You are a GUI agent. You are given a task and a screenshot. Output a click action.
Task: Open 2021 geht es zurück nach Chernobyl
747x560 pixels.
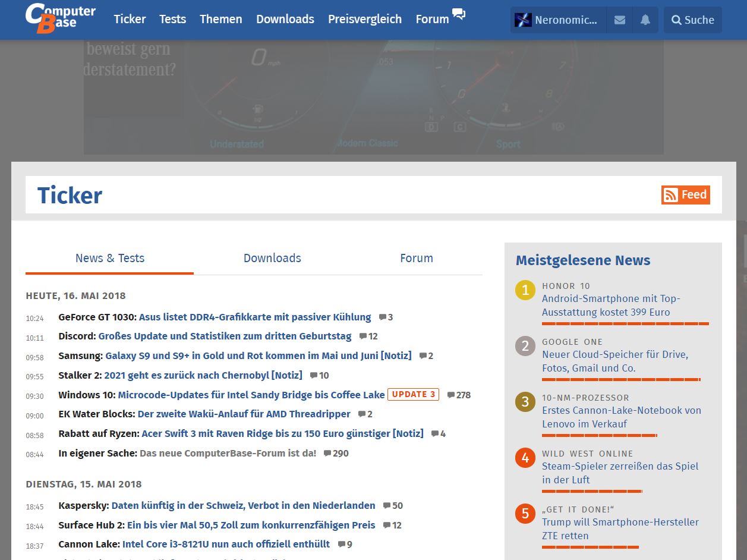point(203,376)
